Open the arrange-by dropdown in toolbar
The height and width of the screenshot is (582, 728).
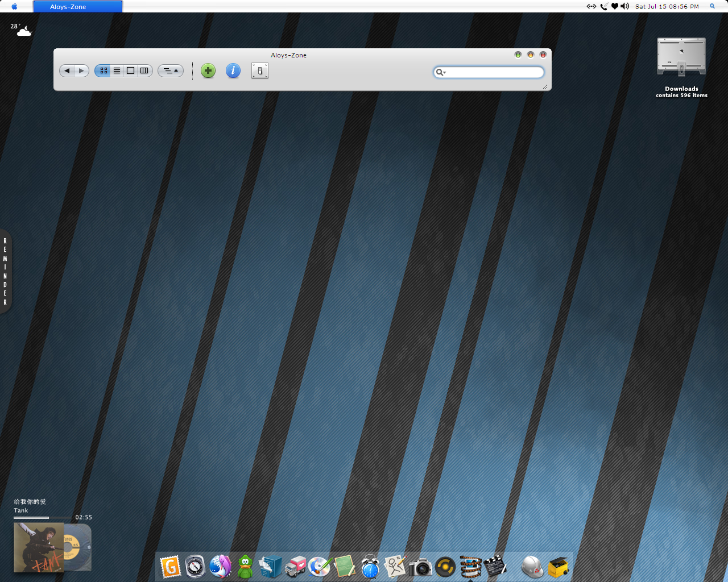[x=171, y=70]
